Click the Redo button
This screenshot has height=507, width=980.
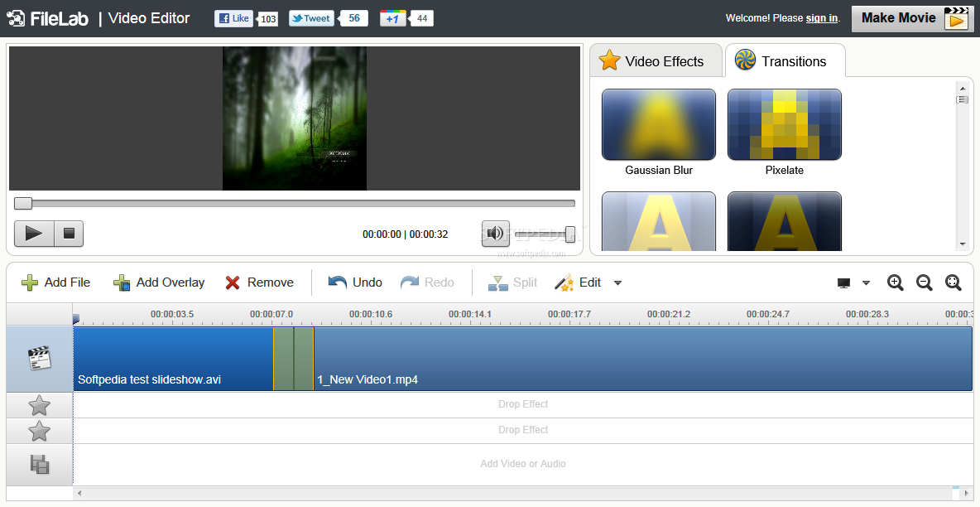427,282
